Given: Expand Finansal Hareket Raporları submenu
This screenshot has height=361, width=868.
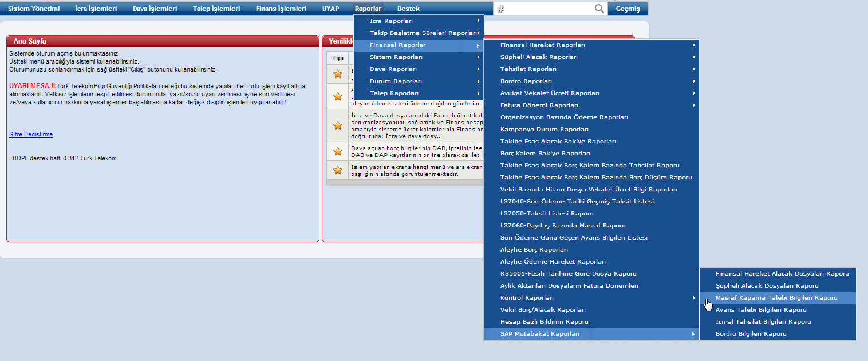Looking at the screenshot, I should point(591,45).
